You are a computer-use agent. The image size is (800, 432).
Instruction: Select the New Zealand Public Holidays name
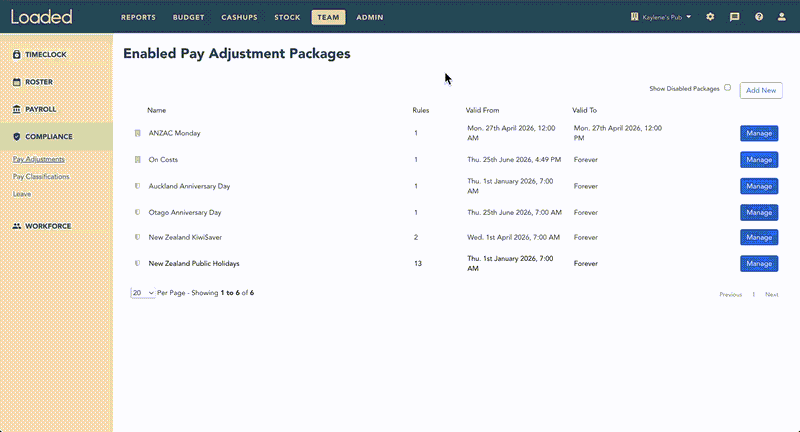click(x=194, y=264)
